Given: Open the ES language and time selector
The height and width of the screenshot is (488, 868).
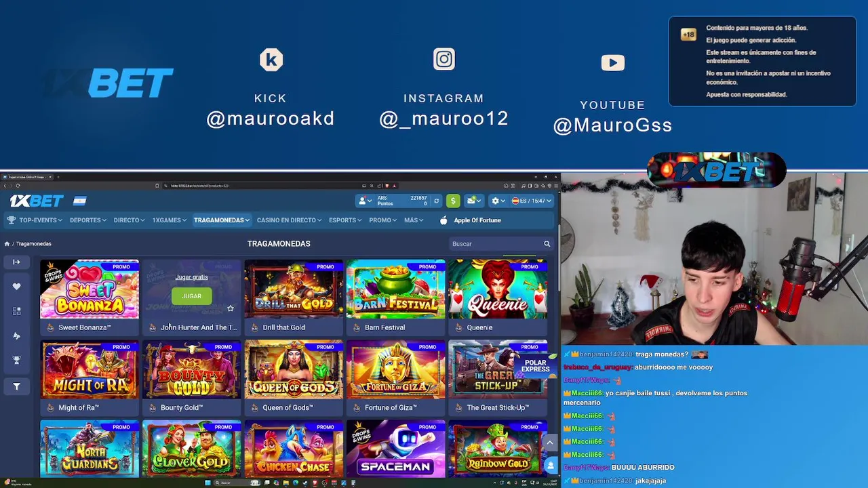Looking at the screenshot, I should pyautogui.click(x=532, y=201).
